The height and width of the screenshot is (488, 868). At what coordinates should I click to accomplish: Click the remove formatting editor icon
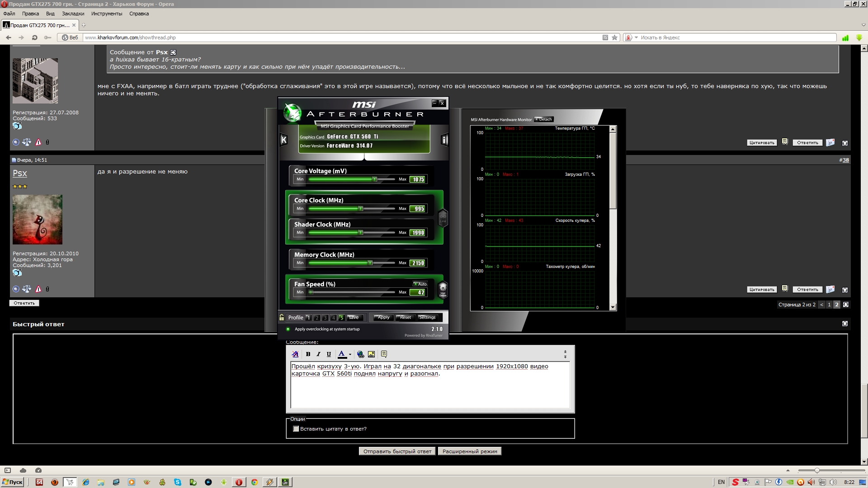(x=295, y=354)
